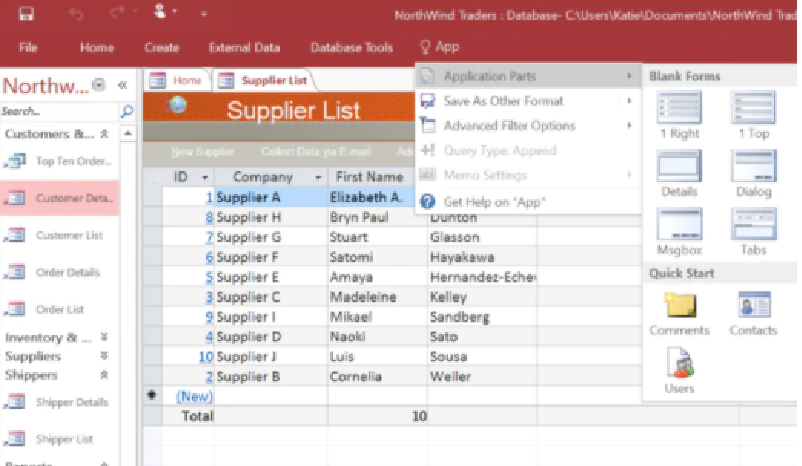Open supplier ID 10 link
Viewport: 802px width, 466px height.
point(206,357)
